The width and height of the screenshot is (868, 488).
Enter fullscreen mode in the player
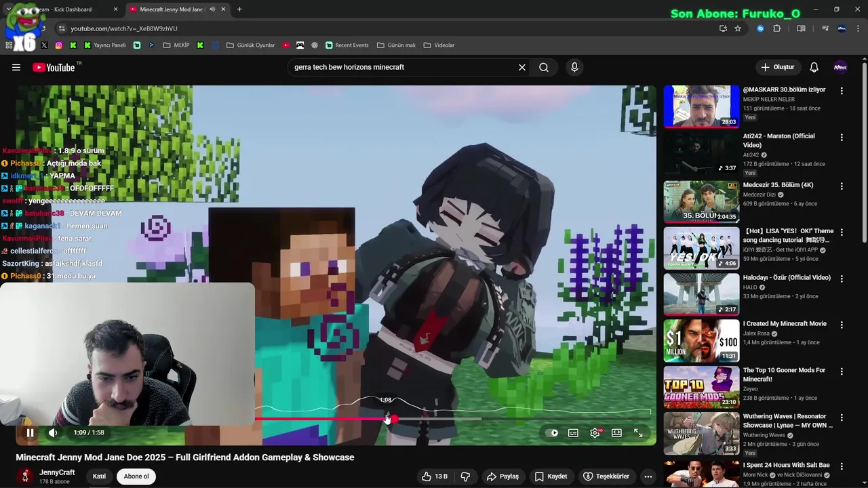click(638, 432)
